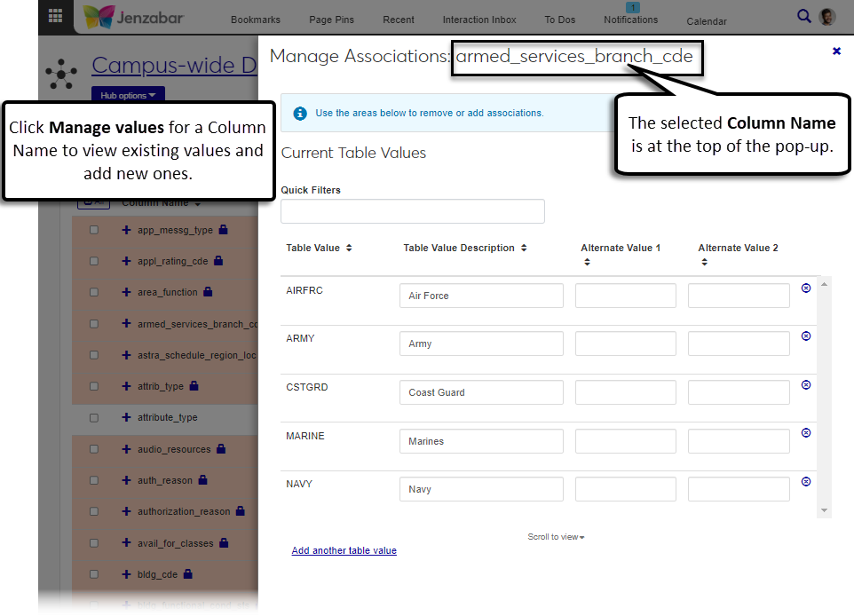
Task: Open To Dos in the top navigation
Action: [560, 20]
